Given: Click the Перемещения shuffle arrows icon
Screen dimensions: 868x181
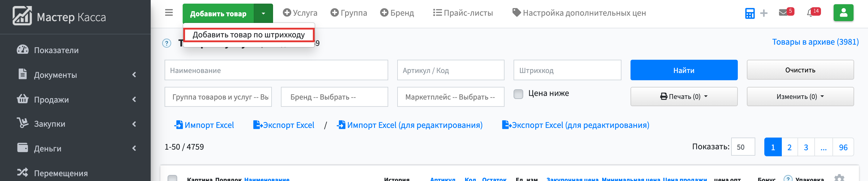Looking at the screenshot, I should coord(23,172).
